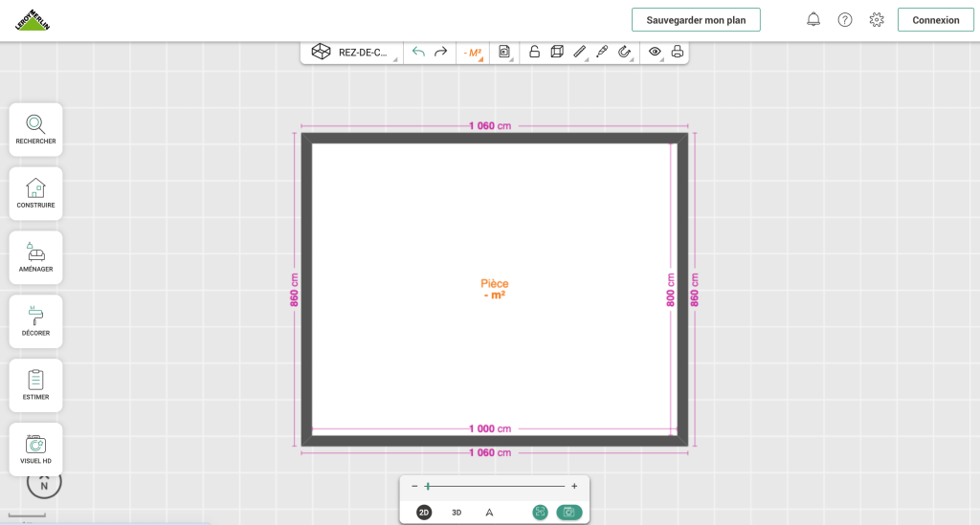980x525 pixels.
Task: Select the left wall of the room
Action: tap(307, 290)
